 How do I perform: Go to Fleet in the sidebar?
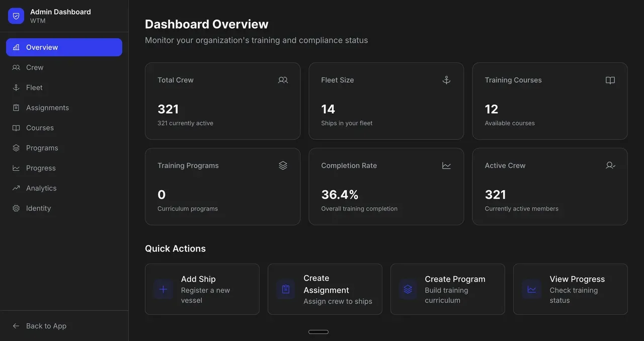[34, 88]
